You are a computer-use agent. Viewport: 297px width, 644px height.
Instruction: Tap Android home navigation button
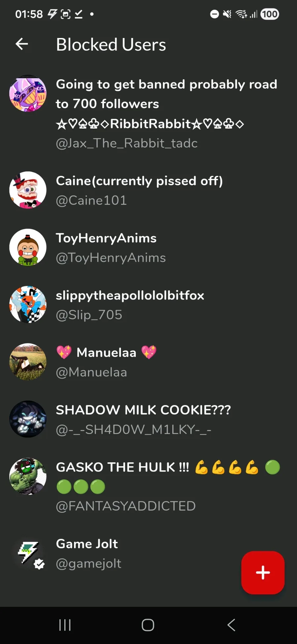coord(148,625)
